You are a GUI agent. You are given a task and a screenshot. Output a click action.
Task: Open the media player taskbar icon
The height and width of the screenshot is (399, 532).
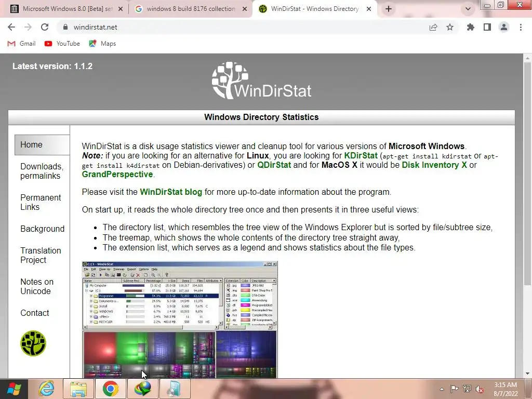[175, 389]
